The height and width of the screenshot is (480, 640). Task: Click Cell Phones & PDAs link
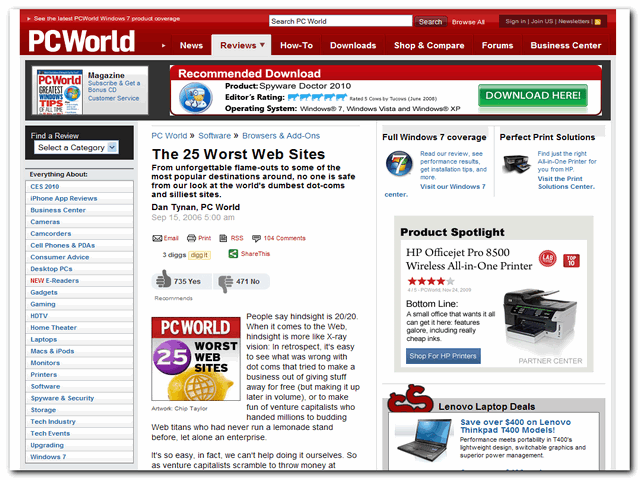point(62,245)
